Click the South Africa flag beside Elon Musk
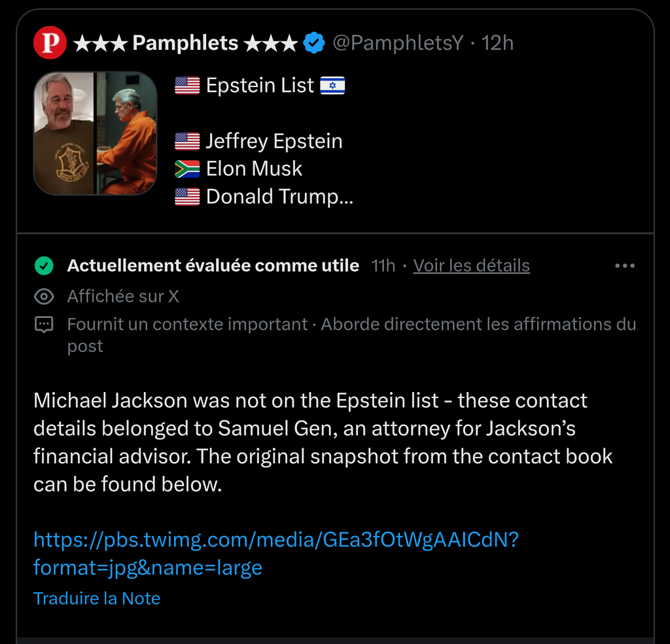This screenshot has height=644, width=670. pos(187,169)
